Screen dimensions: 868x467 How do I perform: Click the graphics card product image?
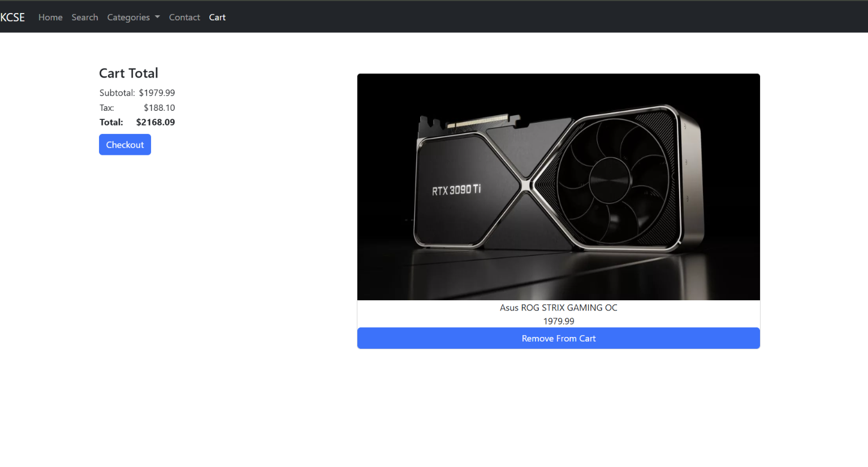558,187
